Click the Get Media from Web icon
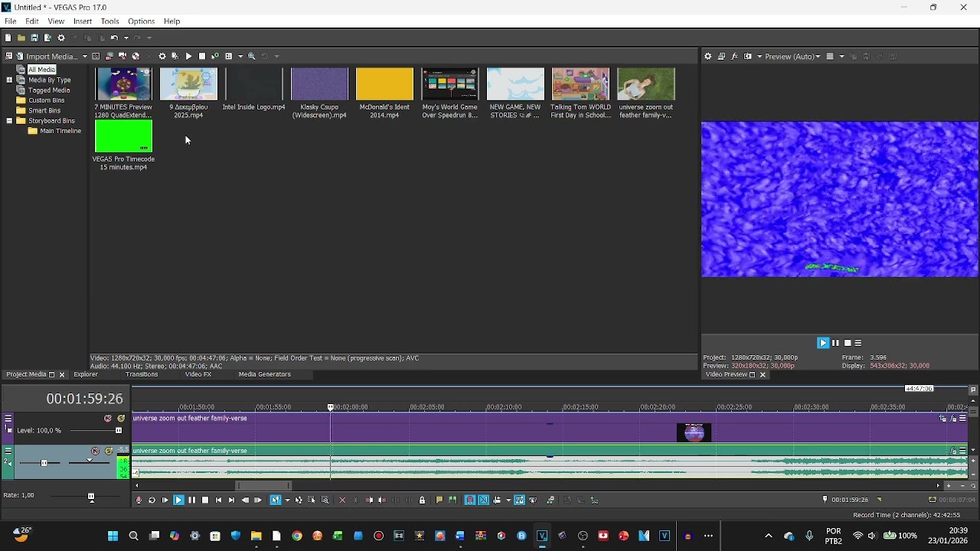 [x=136, y=56]
